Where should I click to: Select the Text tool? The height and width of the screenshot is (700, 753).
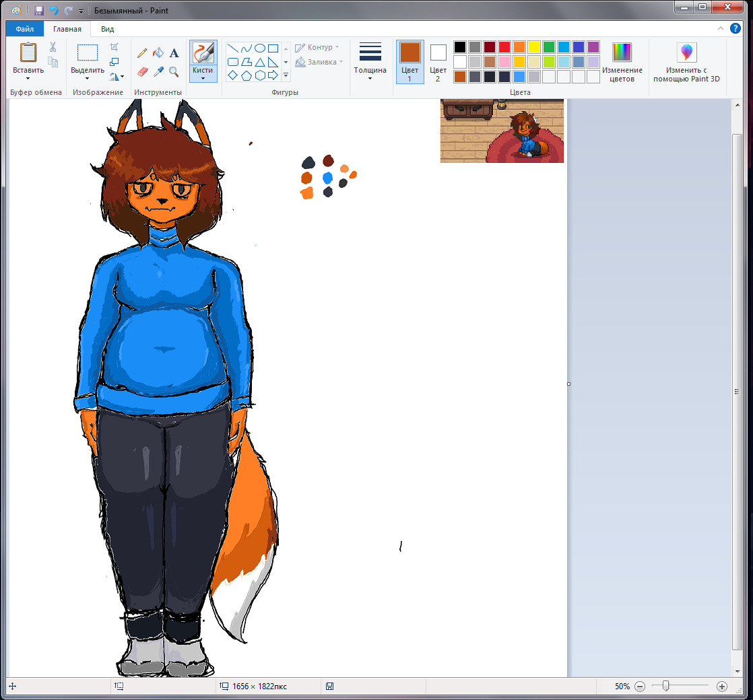pos(174,53)
